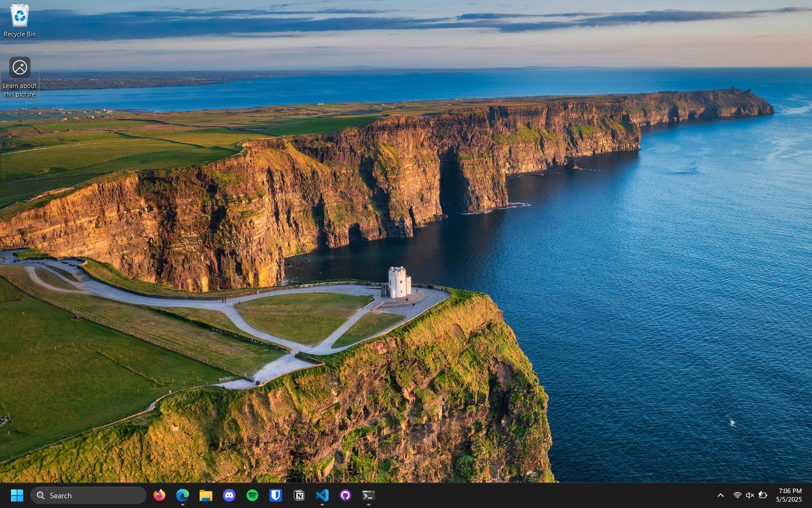
Task: Open Wi-Fi network quick settings
Action: (x=737, y=495)
